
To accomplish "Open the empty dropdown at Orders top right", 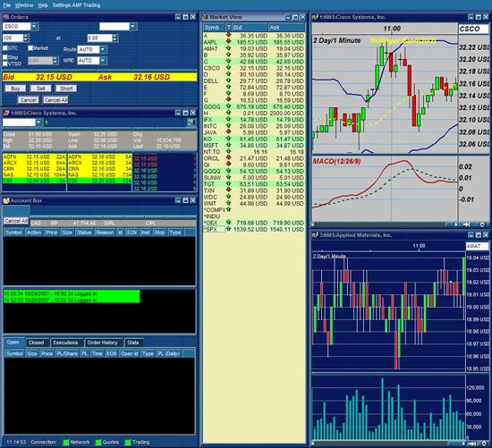I will point(133,26).
